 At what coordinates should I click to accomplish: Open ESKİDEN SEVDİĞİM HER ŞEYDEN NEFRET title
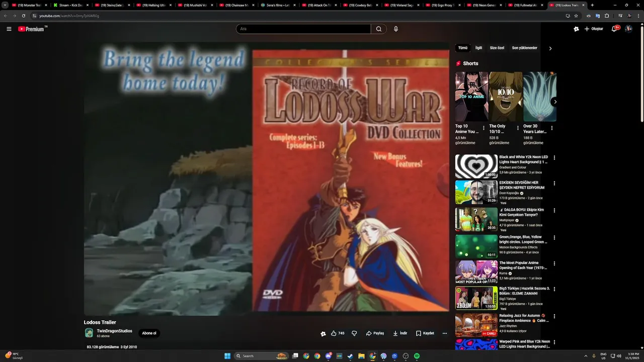click(x=522, y=185)
